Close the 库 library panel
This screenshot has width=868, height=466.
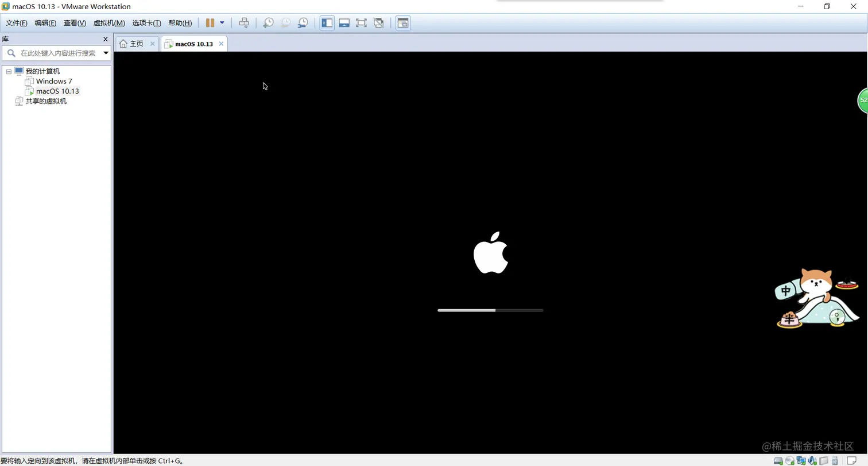click(x=105, y=39)
